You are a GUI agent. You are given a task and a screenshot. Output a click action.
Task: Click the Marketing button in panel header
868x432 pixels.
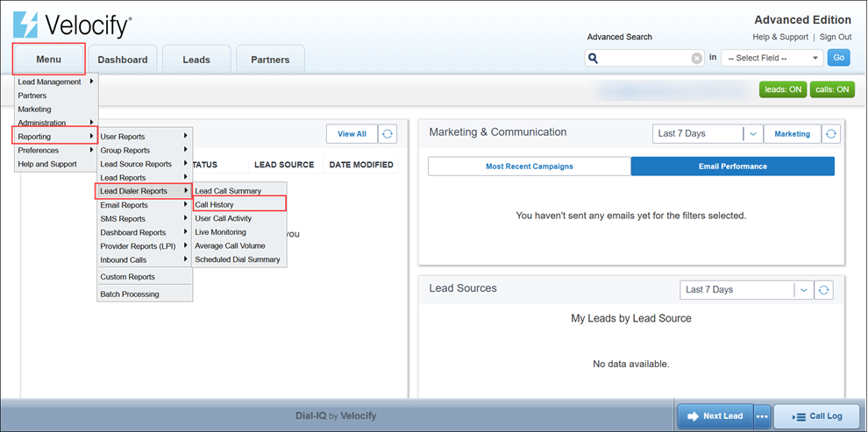(x=793, y=134)
